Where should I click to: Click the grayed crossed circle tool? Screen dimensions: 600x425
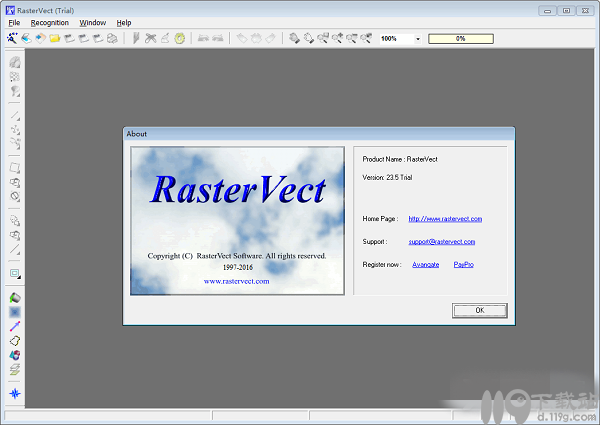pyautogui.click(x=15, y=197)
